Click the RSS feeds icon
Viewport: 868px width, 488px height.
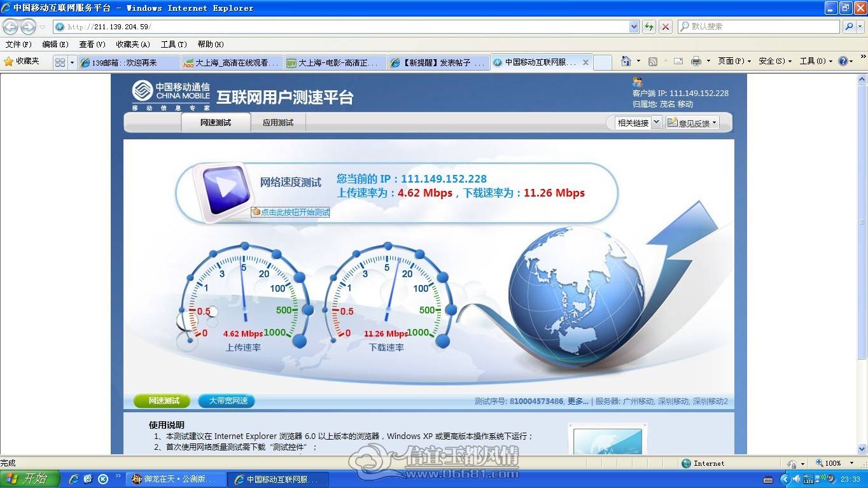(x=652, y=62)
